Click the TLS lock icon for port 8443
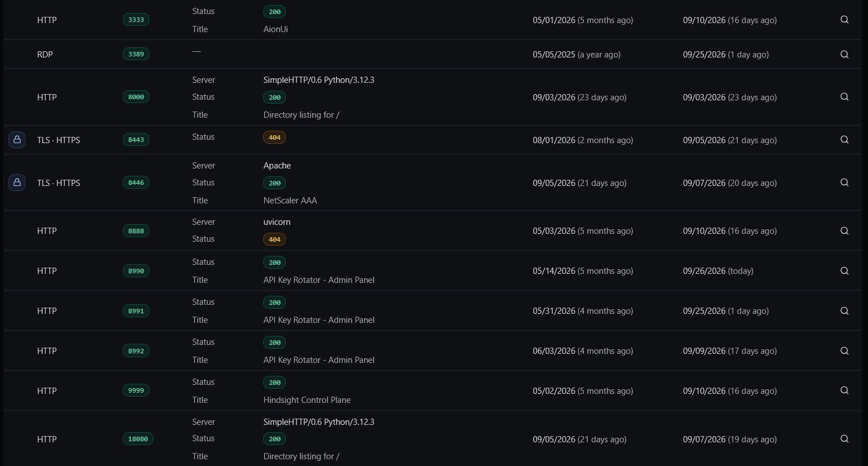The width and height of the screenshot is (868, 466). click(x=17, y=140)
